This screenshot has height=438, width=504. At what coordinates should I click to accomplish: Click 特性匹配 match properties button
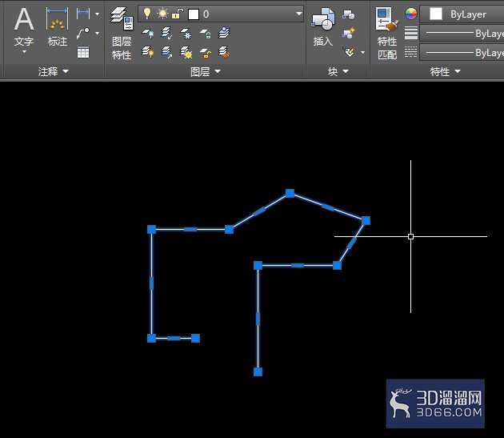[x=387, y=34]
